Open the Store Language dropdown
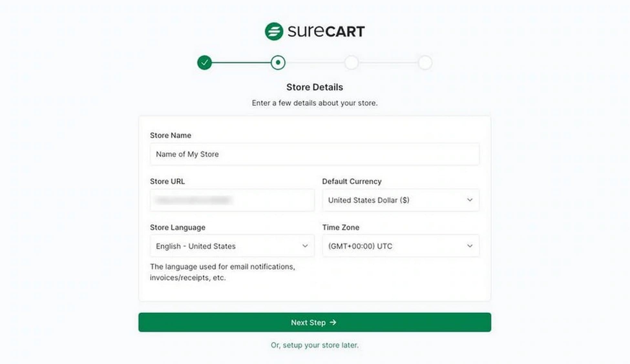630x364 pixels. pos(232,246)
